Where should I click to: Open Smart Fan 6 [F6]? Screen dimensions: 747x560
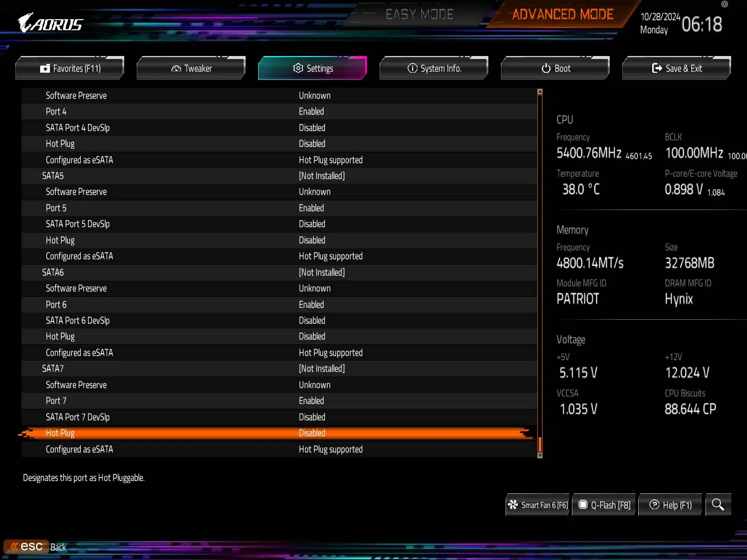click(x=537, y=504)
